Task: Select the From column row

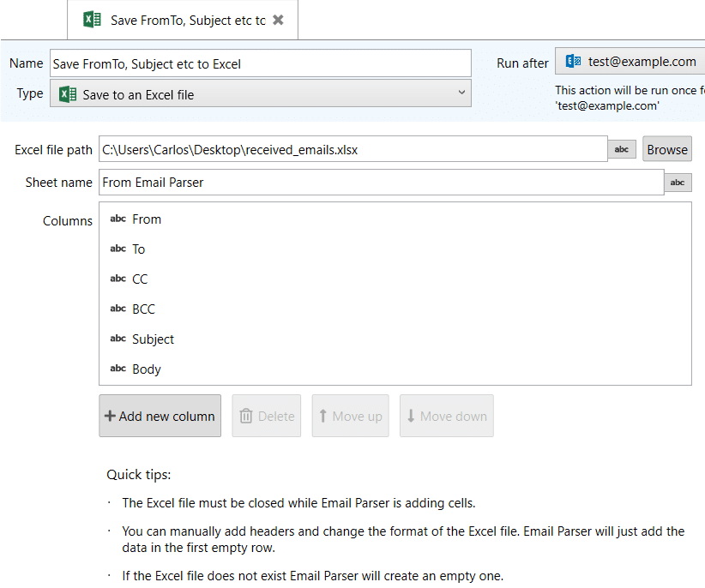Action: (x=395, y=219)
